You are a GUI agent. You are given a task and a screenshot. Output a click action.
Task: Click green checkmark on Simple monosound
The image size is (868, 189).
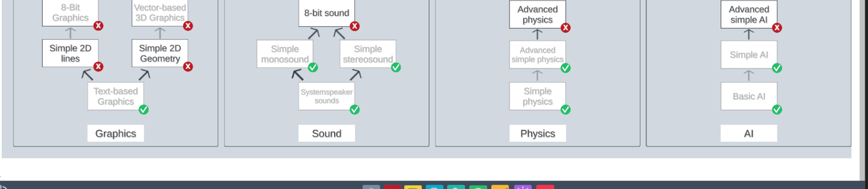[313, 67]
